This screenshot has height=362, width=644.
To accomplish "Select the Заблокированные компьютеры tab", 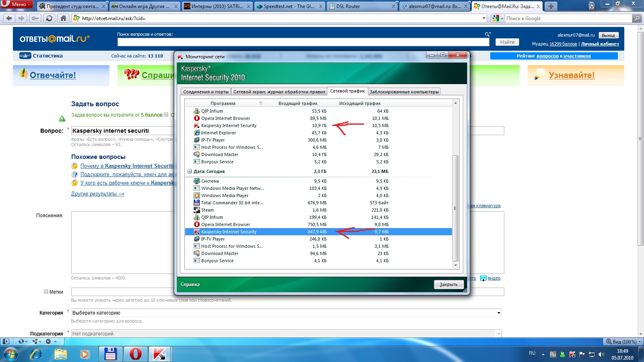I will [404, 92].
